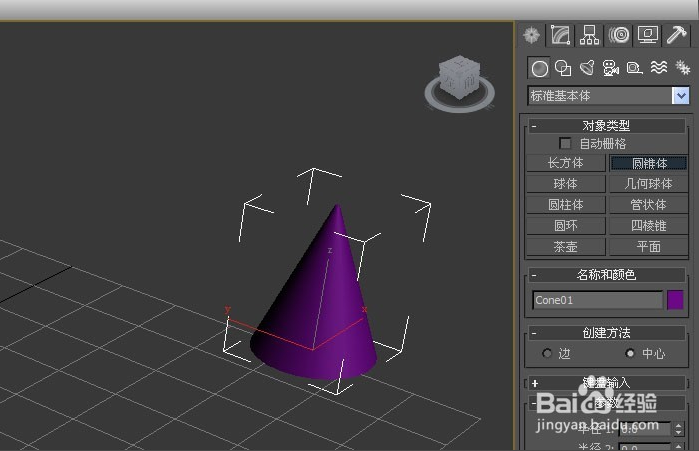
Task: Click the 长方体 button
Action: pyautogui.click(x=565, y=163)
